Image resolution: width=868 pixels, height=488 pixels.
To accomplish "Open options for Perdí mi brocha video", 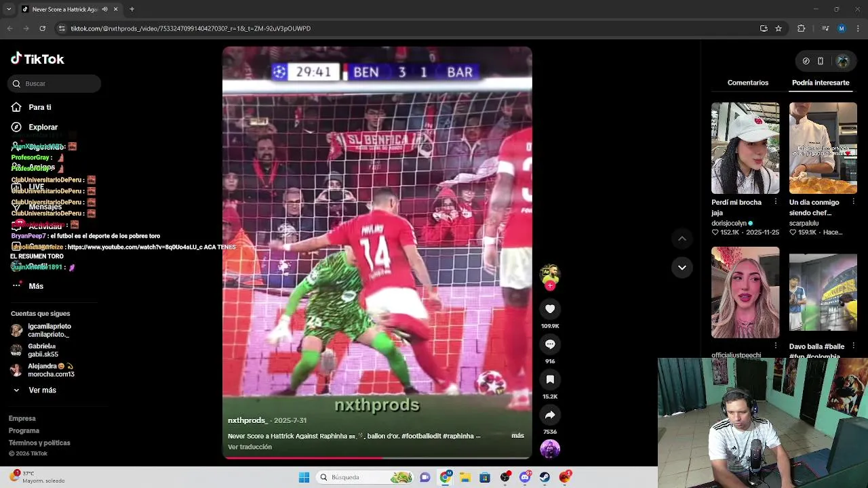I will [x=776, y=202].
